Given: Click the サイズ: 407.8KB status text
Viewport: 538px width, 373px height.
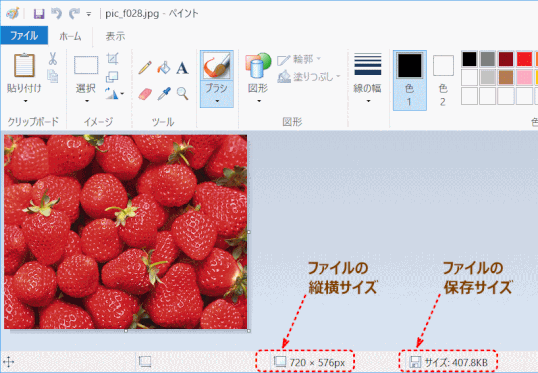Looking at the screenshot, I should coord(456,362).
